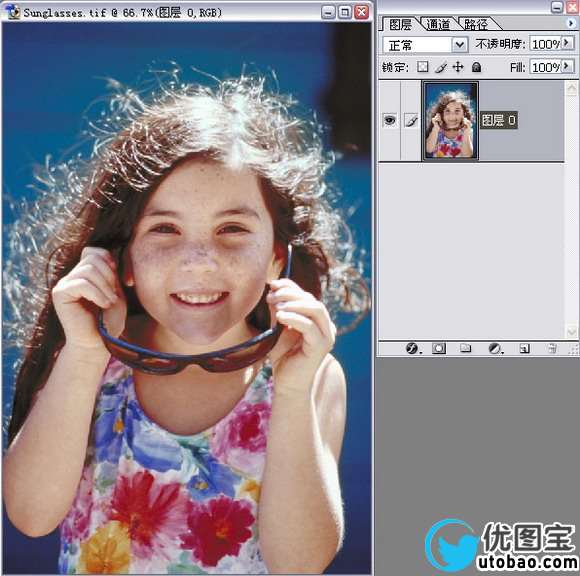The width and height of the screenshot is (580, 576).
Task: Expand the 不透明度 opacity slider arrow
Action: (x=567, y=43)
